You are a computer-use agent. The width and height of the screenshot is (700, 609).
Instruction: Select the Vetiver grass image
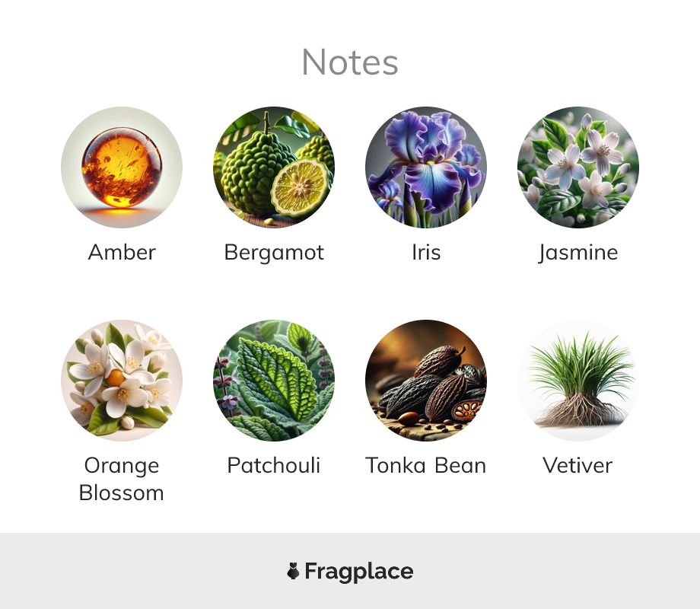click(578, 381)
